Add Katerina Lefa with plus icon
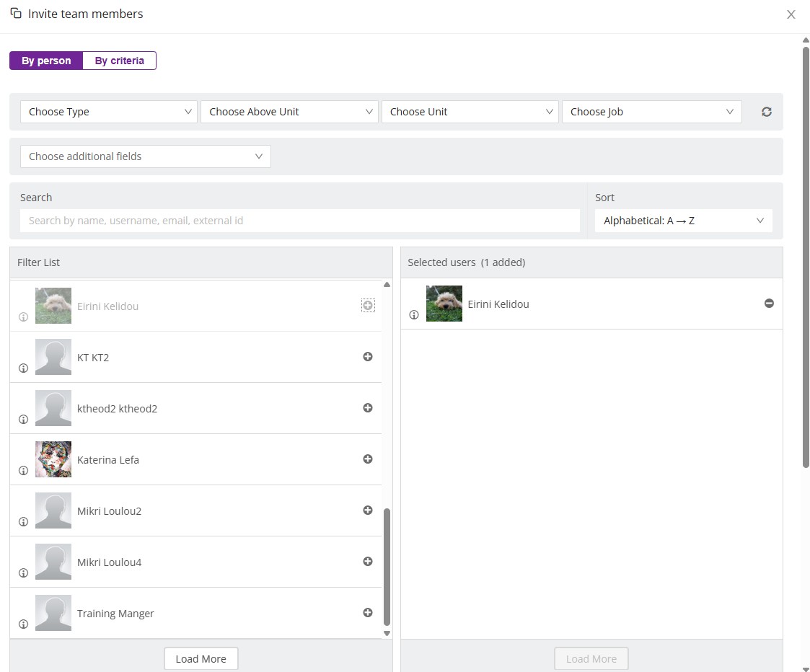 click(x=368, y=459)
